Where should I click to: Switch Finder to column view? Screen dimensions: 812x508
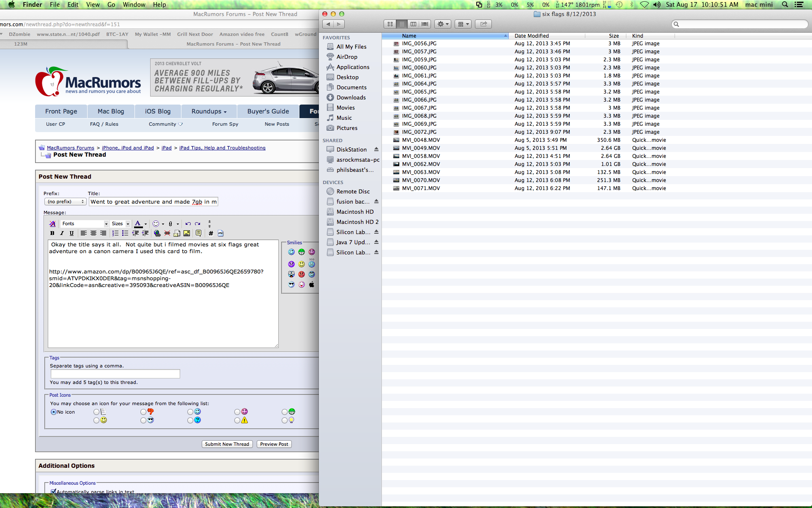pyautogui.click(x=414, y=24)
